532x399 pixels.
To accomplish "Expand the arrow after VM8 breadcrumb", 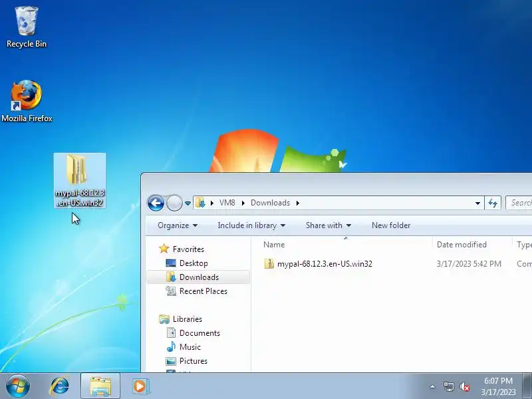I will coord(243,203).
